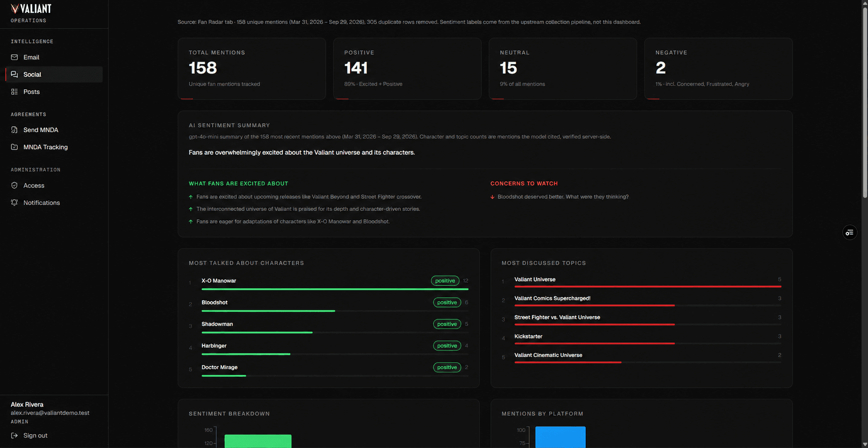Click the Posts list icon
The image size is (868, 448).
14,91
